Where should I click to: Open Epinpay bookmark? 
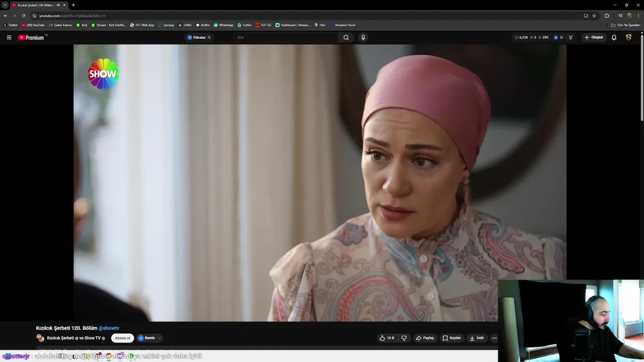[x=166, y=25]
